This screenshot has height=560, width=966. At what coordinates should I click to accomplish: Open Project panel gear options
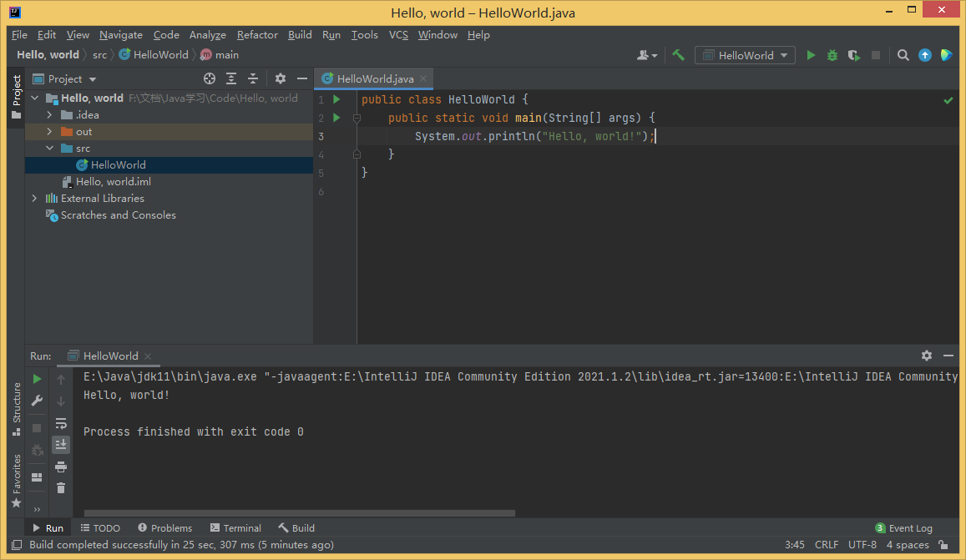(x=281, y=78)
